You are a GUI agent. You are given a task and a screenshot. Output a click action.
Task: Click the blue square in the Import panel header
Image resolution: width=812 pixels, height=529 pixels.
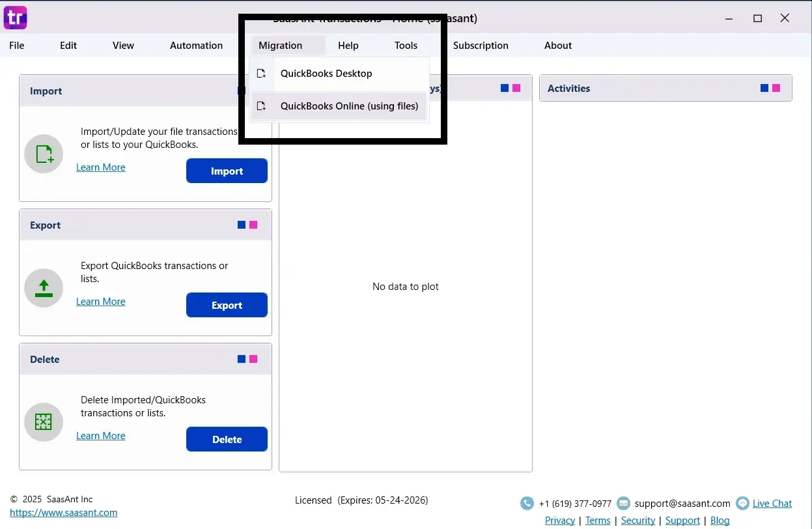pyautogui.click(x=240, y=91)
